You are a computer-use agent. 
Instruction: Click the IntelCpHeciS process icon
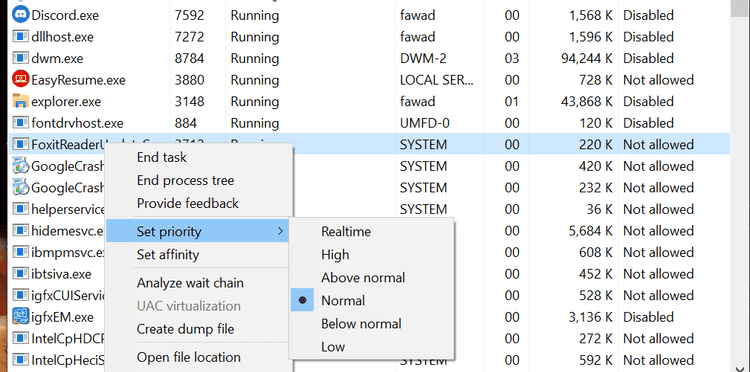coord(20,360)
